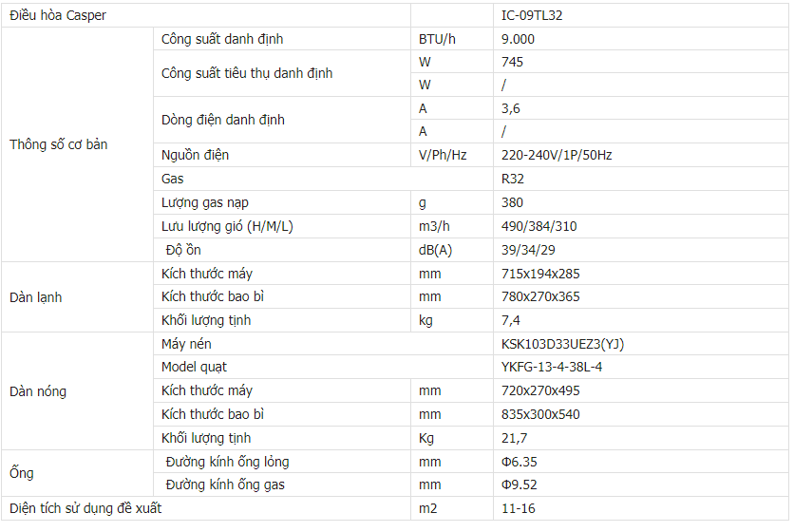This screenshot has width=794, height=532.
Task: Select the 745 watt value cell
Action: (x=512, y=62)
